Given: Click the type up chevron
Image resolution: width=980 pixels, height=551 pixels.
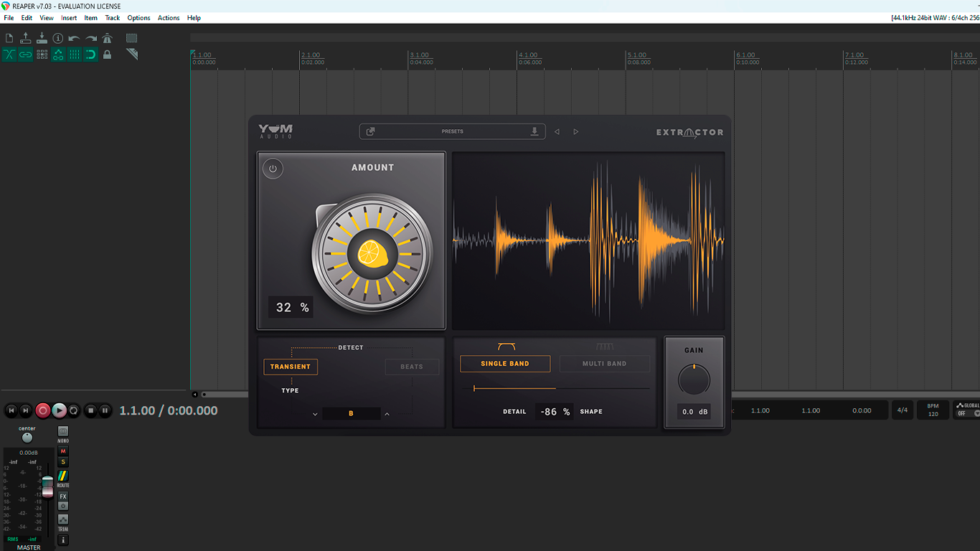Looking at the screenshot, I should 387,414.
